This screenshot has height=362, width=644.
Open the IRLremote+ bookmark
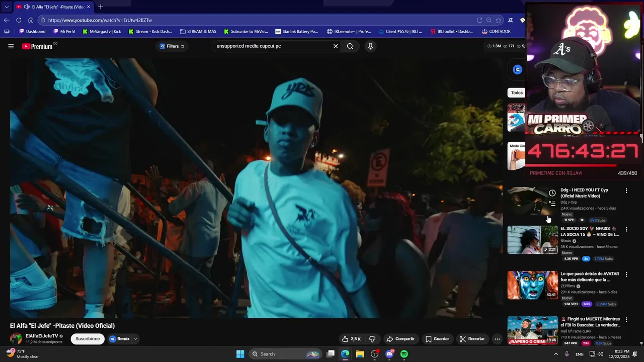click(x=349, y=31)
